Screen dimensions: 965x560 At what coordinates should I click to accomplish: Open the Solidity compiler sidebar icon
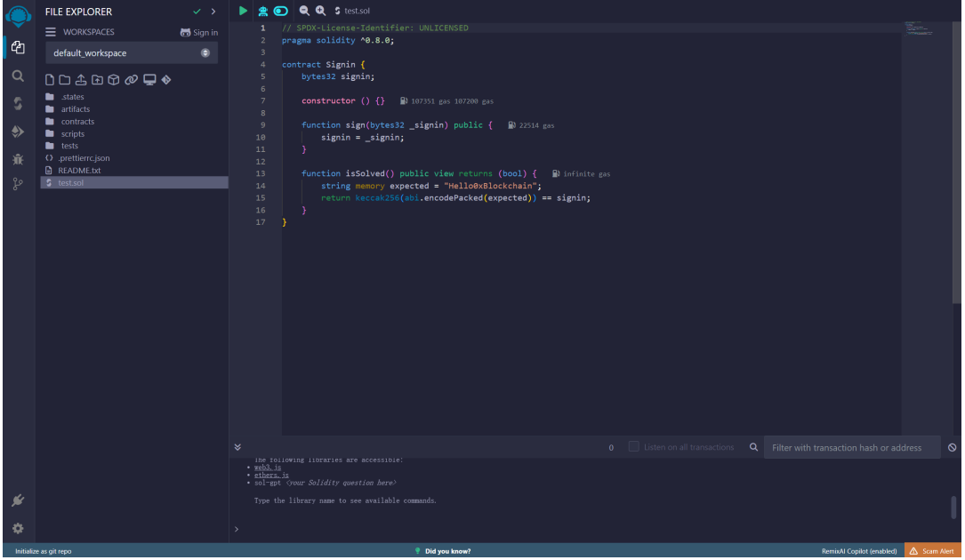pos(18,103)
